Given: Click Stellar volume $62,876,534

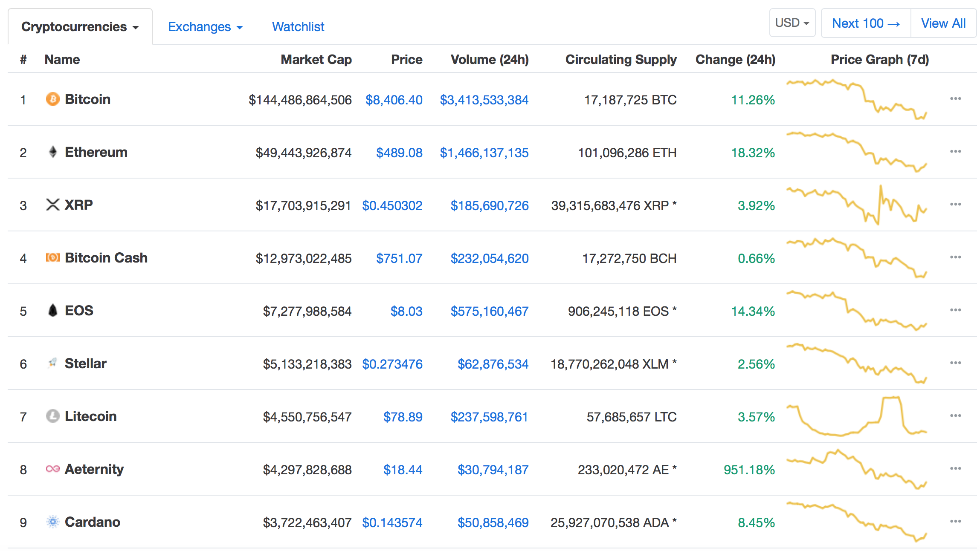Looking at the screenshot, I should pos(493,364).
